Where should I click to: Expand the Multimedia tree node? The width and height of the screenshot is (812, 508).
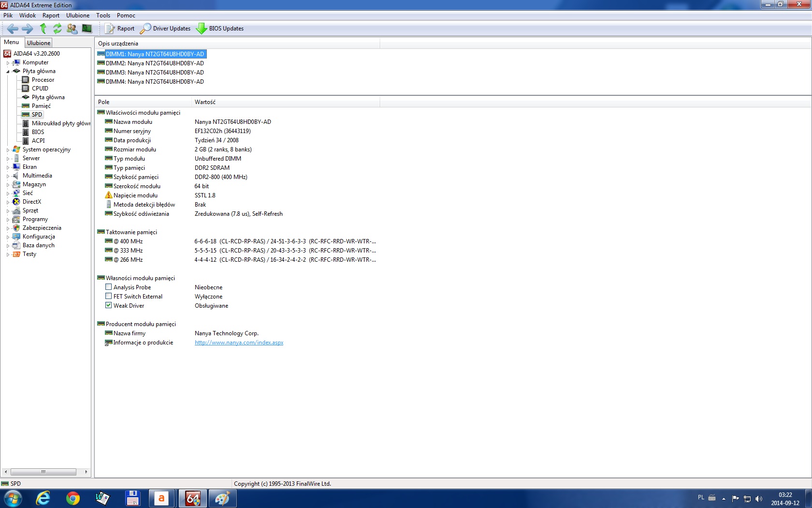click(x=8, y=176)
